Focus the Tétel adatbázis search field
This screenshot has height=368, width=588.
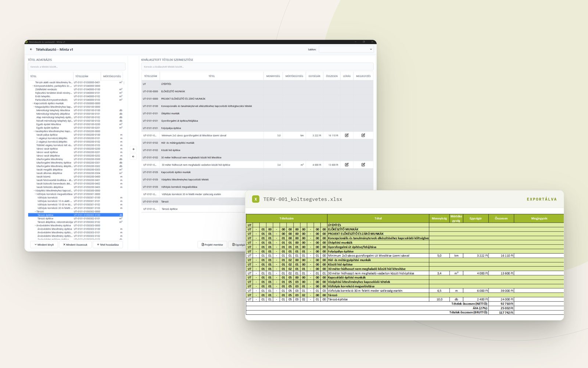[76, 67]
